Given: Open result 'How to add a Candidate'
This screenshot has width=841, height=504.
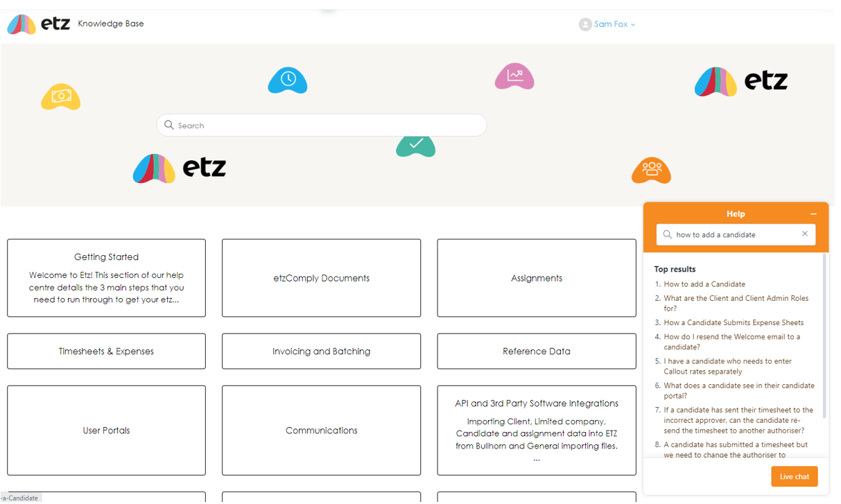Looking at the screenshot, I should pos(704,284).
